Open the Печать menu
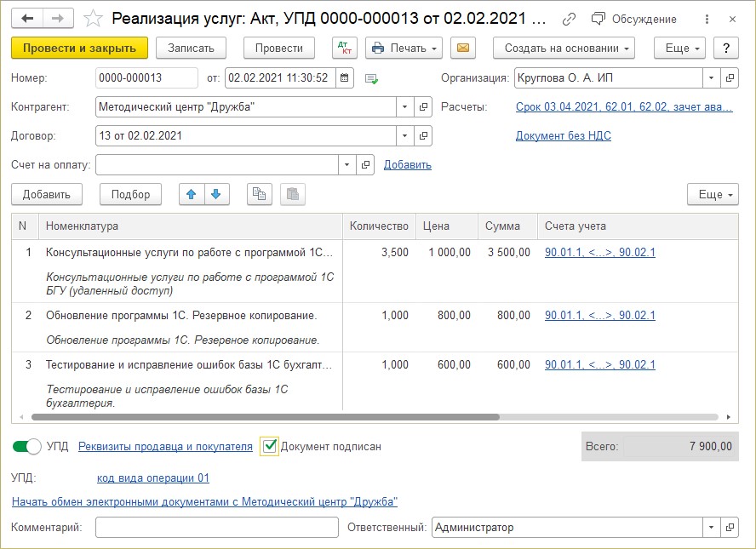Screen dimensions: 756x549 pyautogui.click(x=404, y=48)
